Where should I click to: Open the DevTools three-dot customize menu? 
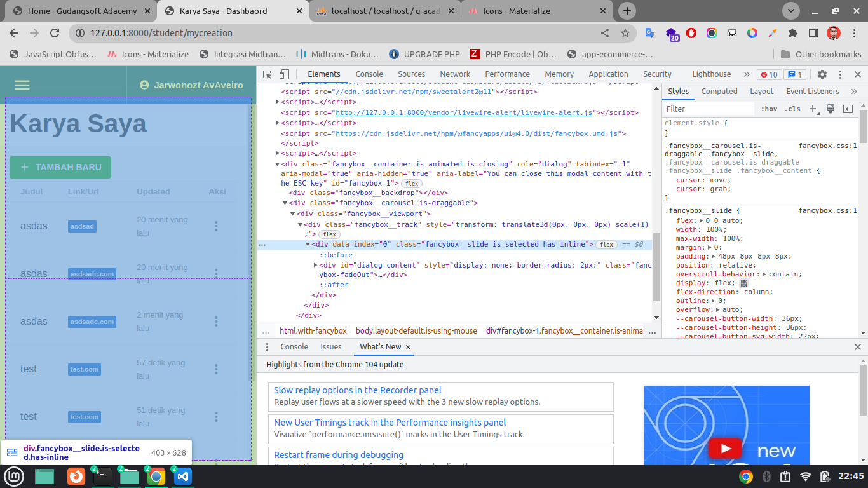[x=839, y=74]
